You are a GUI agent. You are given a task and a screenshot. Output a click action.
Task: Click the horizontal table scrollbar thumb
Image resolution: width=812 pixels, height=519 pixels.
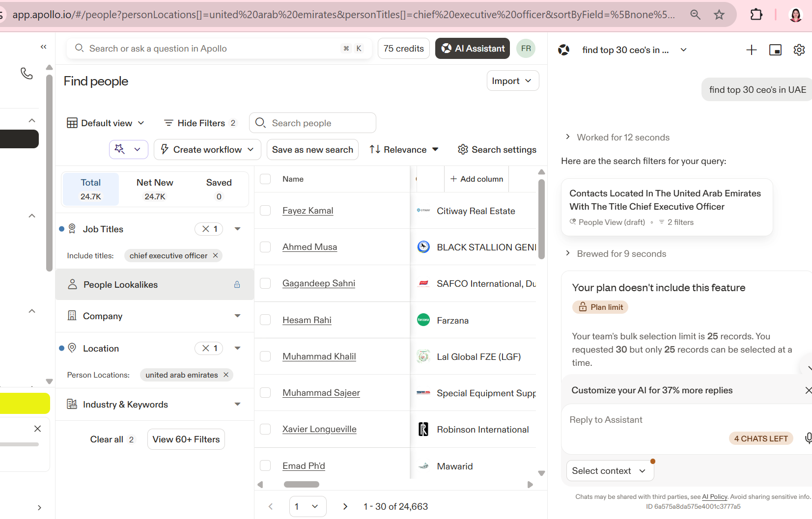(302, 485)
